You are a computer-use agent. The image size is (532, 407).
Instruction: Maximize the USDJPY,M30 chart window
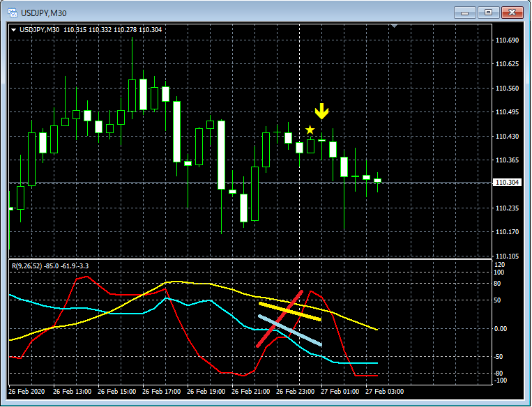click(488, 13)
